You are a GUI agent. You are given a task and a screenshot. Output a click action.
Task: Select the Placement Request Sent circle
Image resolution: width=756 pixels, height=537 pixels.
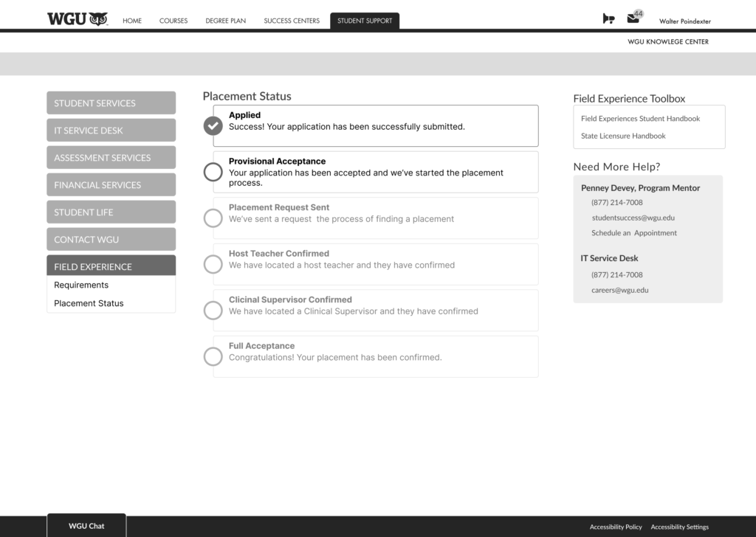[x=213, y=218]
